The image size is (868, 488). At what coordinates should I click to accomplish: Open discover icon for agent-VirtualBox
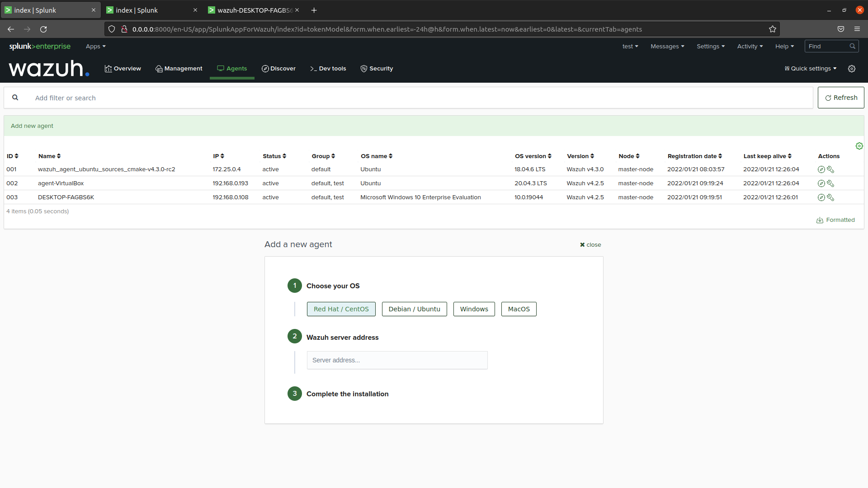pos(821,183)
